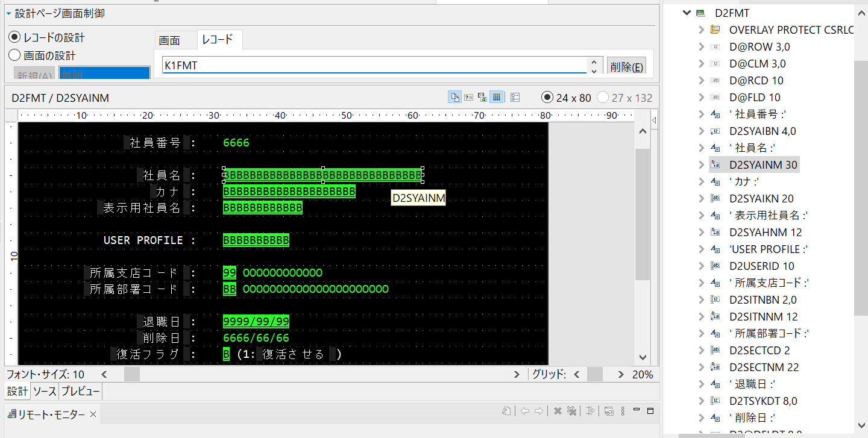Viewport: 868px width, 438px height.
Task: Click the icon beside D@ROW 3,0
Action: click(x=715, y=46)
